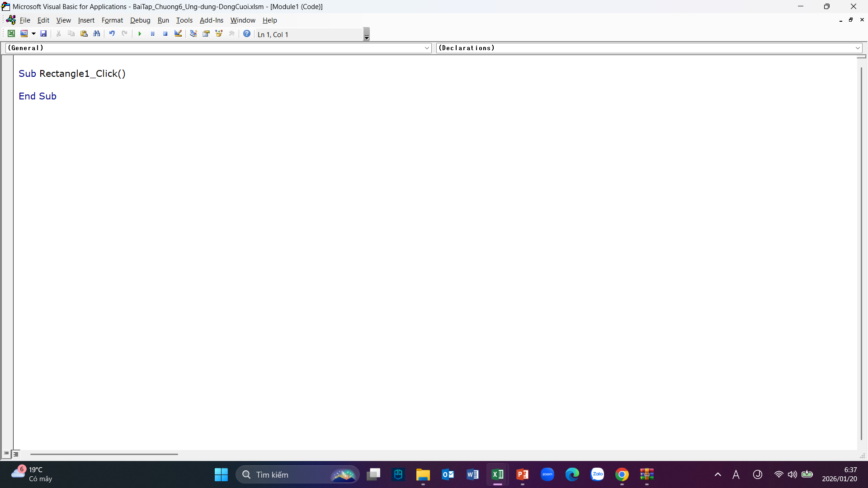Click the blue Help question icon
This screenshot has height=488, width=868.
[247, 33]
